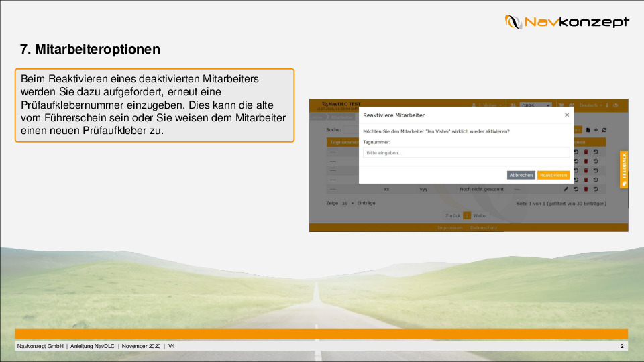Click the shopping cart icon in header
The height and width of the screenshot is (362, 644).
tap(561, 105)
